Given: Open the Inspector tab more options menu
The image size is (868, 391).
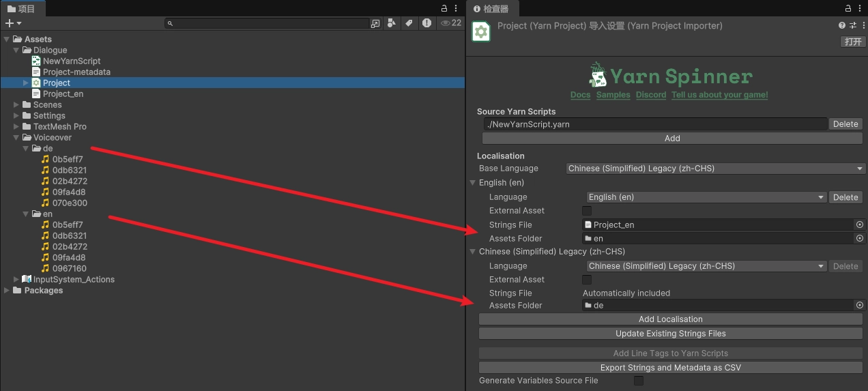Looking at the screenshot, I should [860, 8].
